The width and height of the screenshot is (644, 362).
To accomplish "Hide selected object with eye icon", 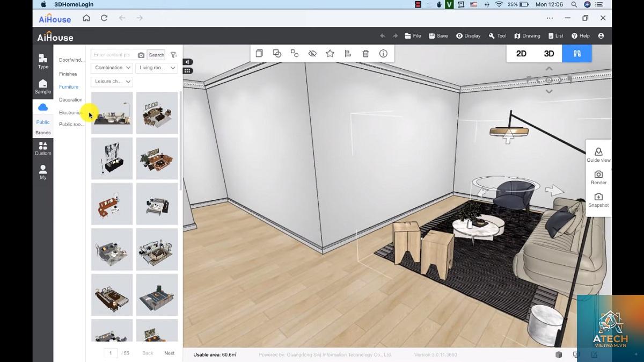I will pyautogui.click(x=312, y=53).
